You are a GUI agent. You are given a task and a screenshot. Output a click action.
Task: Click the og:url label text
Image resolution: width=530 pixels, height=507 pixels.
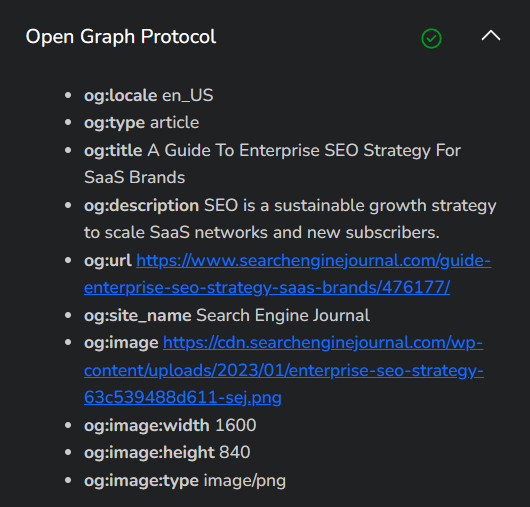click(108, 261)
